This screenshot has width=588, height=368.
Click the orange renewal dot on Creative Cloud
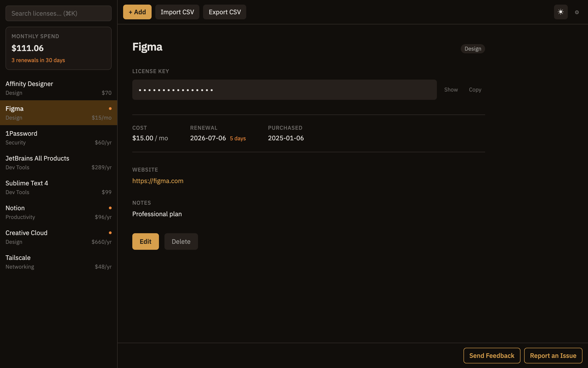[110, 233]
